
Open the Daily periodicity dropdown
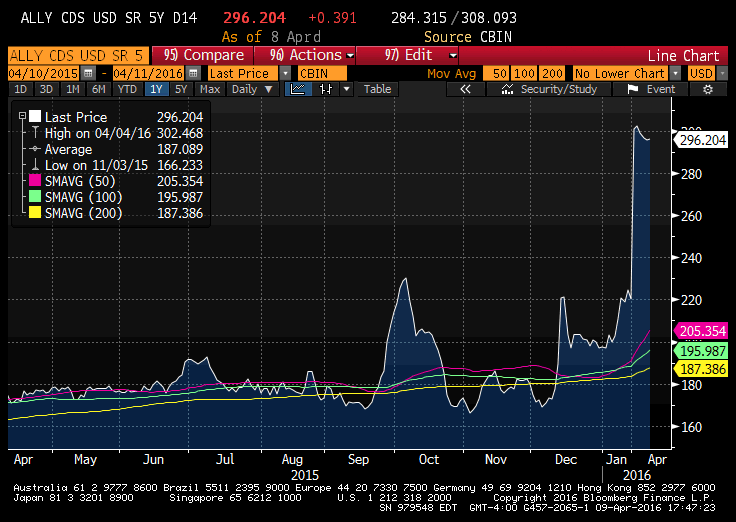pos(253,89)
